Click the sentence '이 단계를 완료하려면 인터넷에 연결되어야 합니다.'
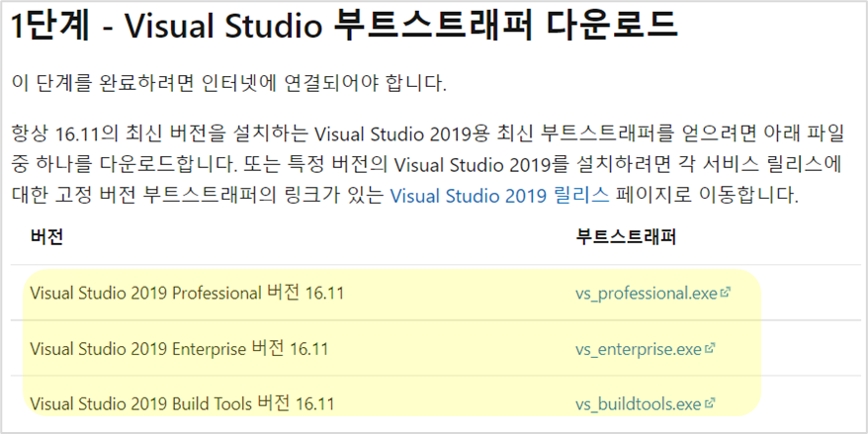The height and width of the screenshot is (434, 868). (228, 84)
